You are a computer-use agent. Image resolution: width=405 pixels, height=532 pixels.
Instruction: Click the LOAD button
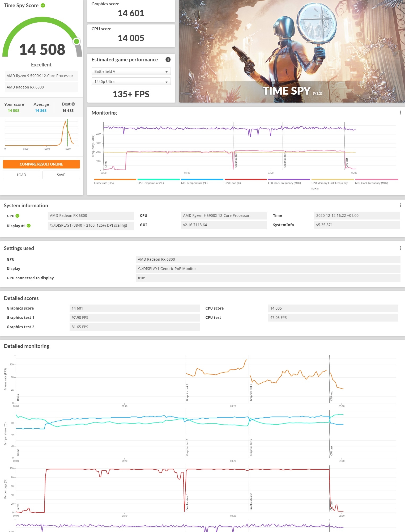point(22,175)
